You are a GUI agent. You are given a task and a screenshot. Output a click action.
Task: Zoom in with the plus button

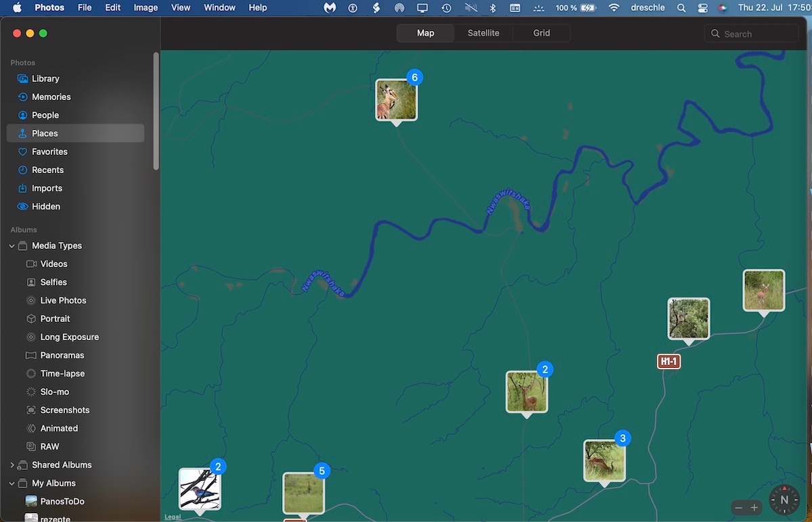(754, 507)
